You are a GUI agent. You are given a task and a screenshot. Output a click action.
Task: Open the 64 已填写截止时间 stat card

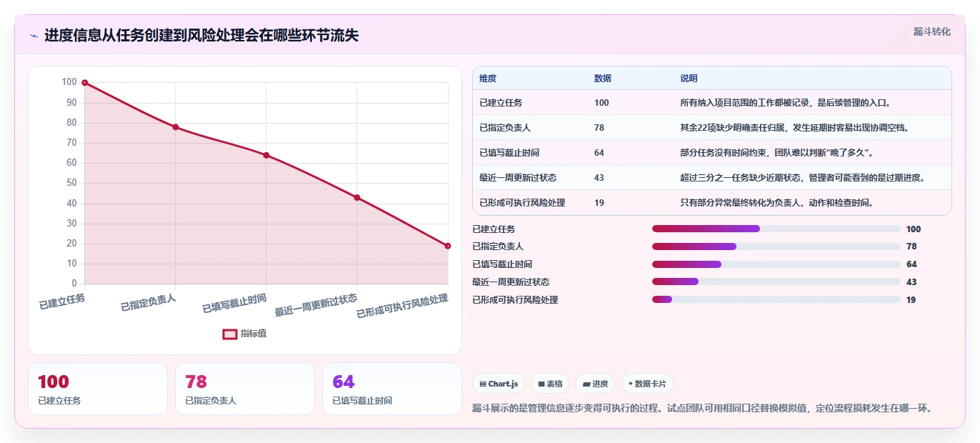(x=392, y=389)
